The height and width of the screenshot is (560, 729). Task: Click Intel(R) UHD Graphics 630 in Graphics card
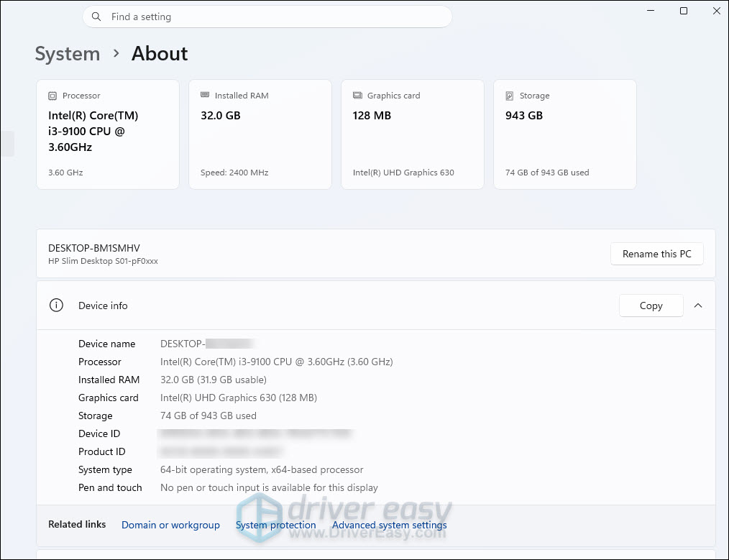[x=403, y=173]
